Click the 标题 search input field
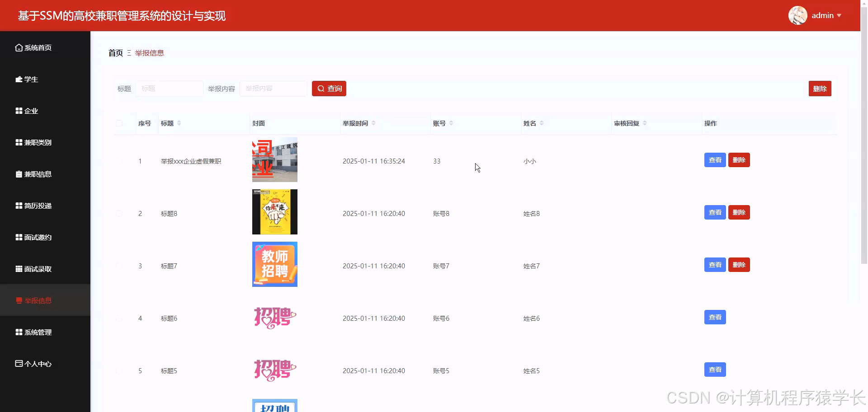868x412 pixels. [170, 89]
